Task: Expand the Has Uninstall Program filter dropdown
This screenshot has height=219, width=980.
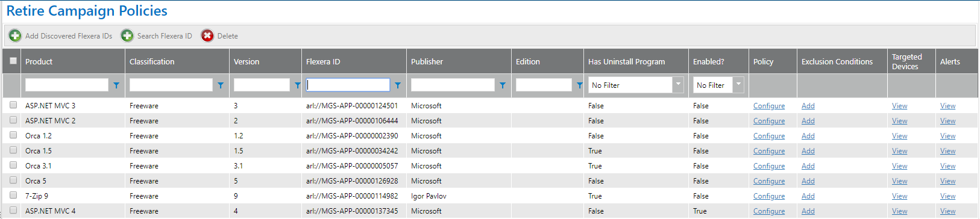Action: 678,85
